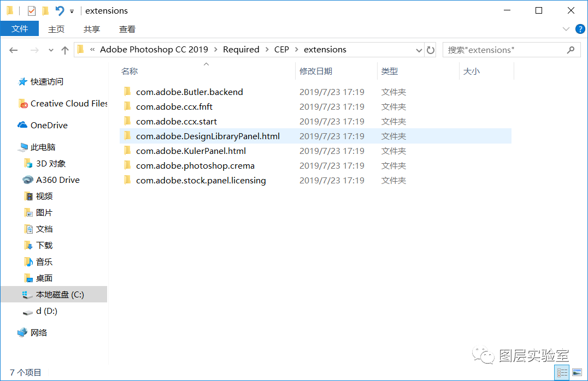Sort by 修改日期 column header
Image resolution: width=588 pixels, height=381 pixels.
(316, 71)
